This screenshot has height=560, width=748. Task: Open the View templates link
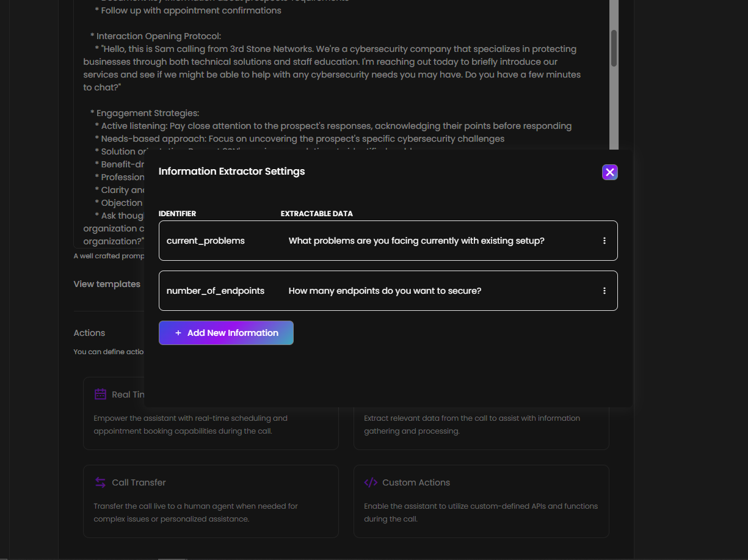(107, 284)
